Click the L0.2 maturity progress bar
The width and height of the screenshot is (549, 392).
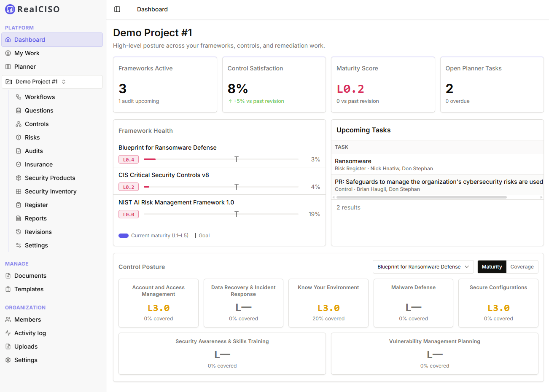point(221,187)
